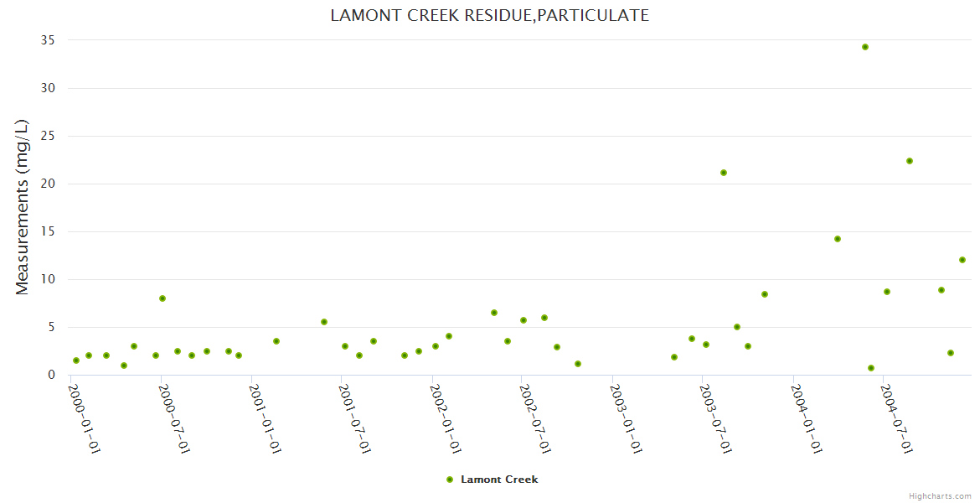Click the 20 y-axis tick label
Screen dimensions: 980x503
coord(47,184)
